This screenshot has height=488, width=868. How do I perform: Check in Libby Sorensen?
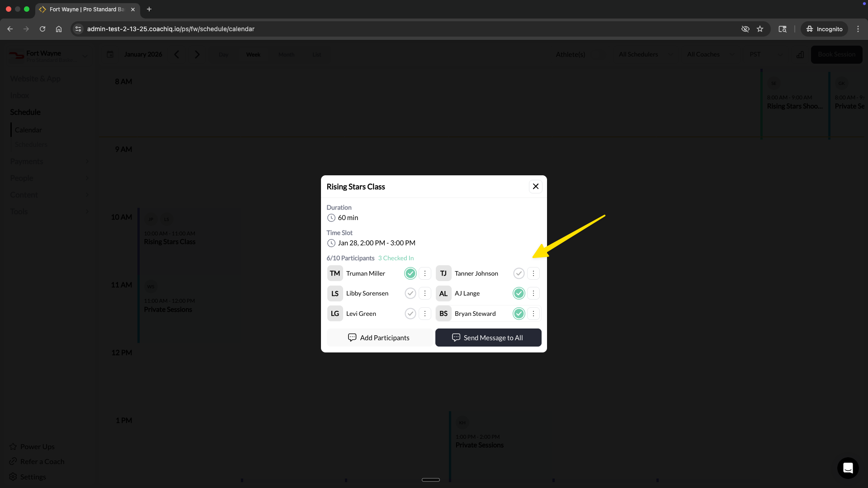click(x=410, y=293)
